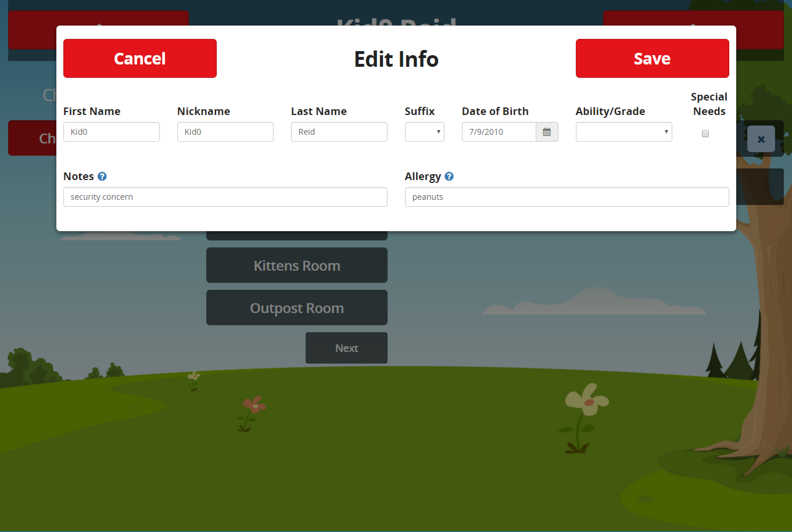Click the Edit Info dialog title
Image resolution: width=792 pixels, height=532 pixels.
(396, 59)
